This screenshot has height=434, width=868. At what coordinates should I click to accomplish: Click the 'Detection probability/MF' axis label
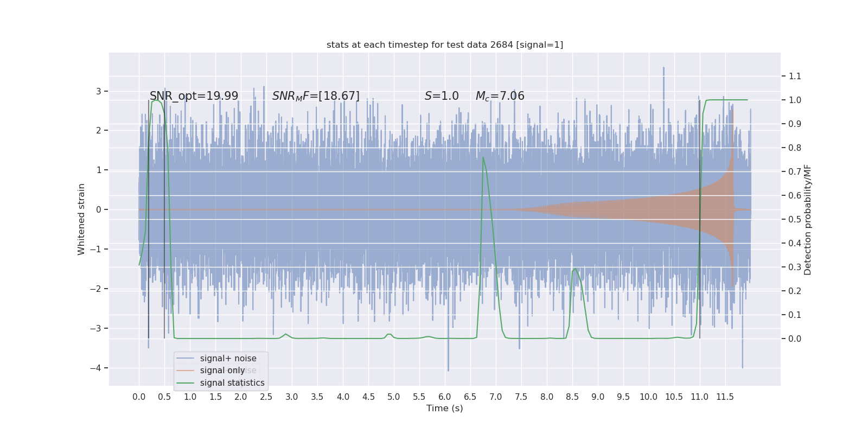808,220
